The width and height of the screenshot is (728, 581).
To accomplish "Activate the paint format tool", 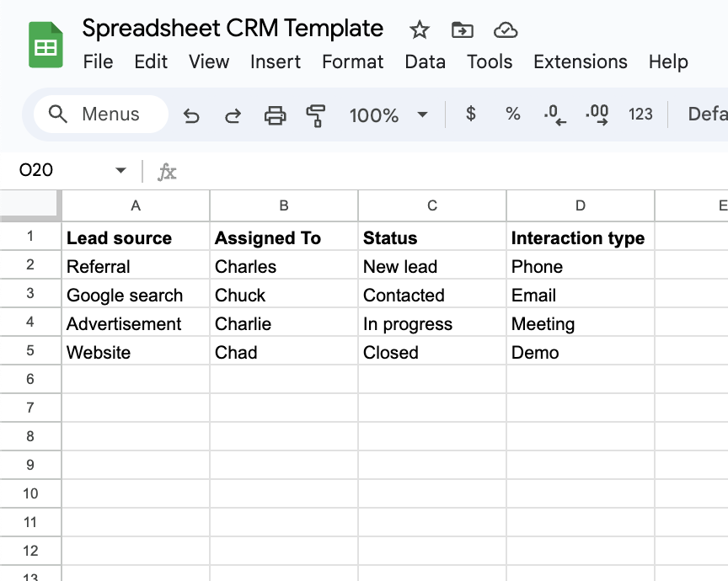I will [316, 115].
